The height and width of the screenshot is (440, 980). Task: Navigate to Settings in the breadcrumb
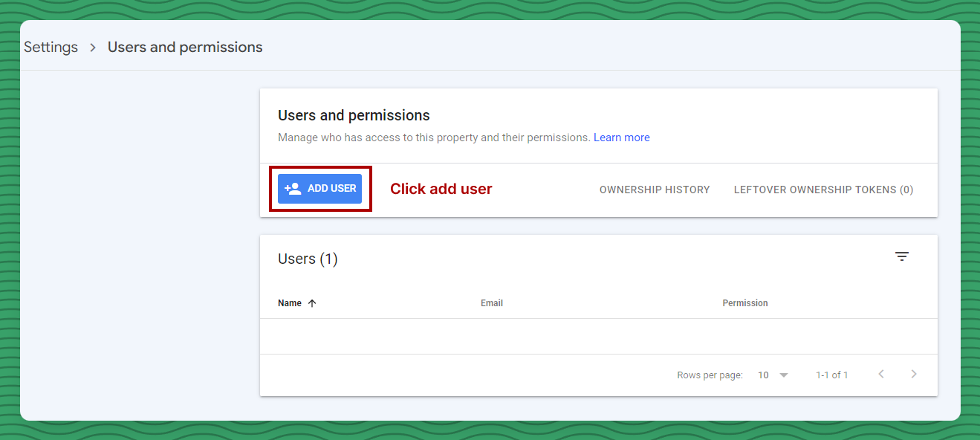pos(51,48)
